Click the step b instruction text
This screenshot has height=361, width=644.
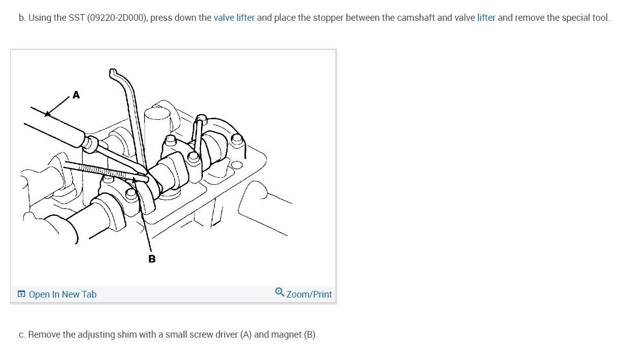pyautogui.click(x=314, y=18)
